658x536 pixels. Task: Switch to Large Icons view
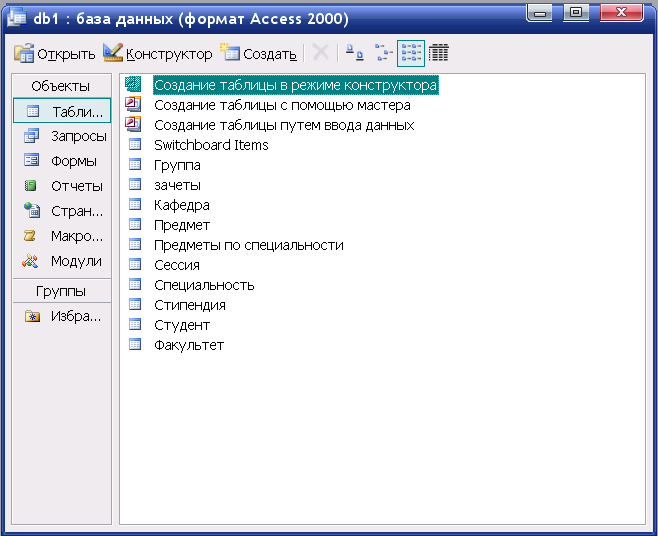click(355, 53)
